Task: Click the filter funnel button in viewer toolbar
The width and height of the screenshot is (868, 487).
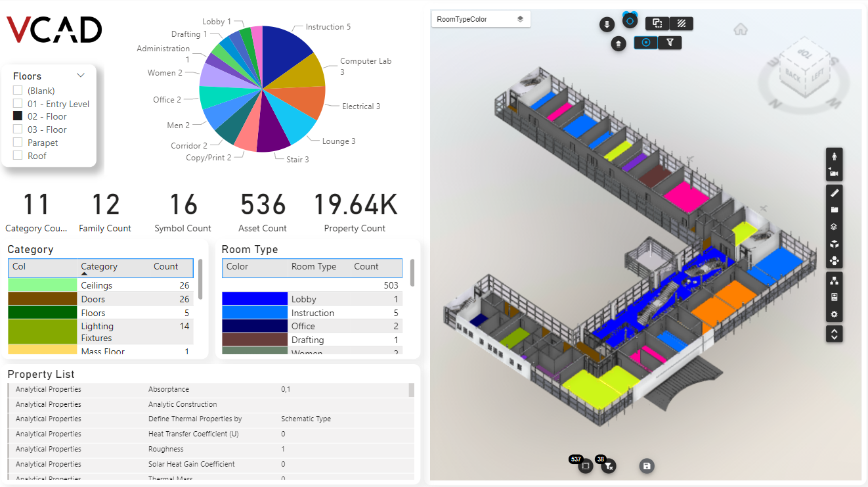Action: [x=670, y=43]
